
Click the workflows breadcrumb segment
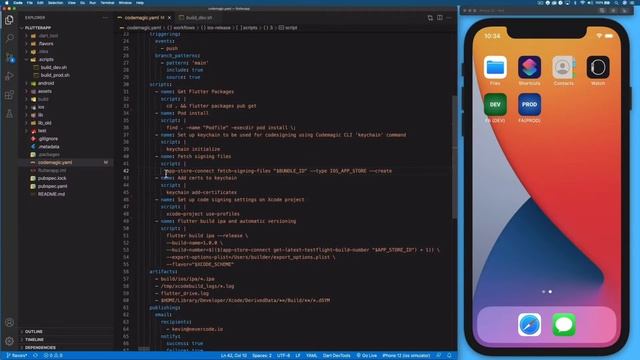tap(181, 28)
